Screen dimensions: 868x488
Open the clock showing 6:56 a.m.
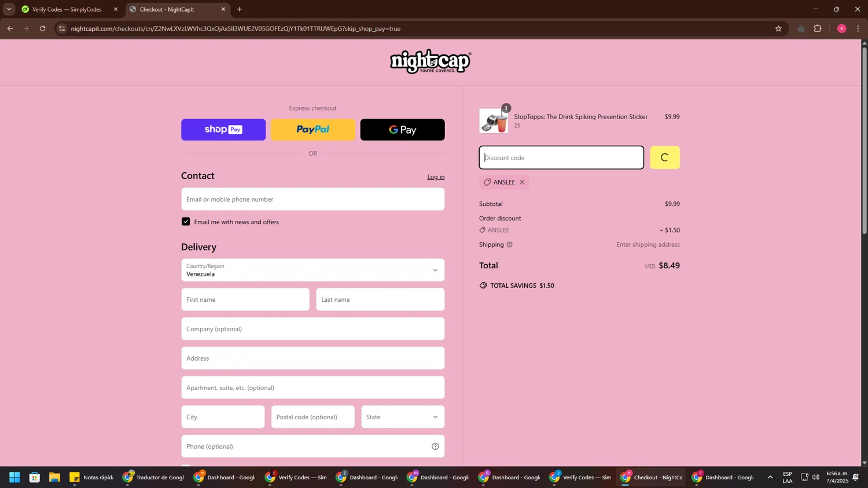(837, 478)
